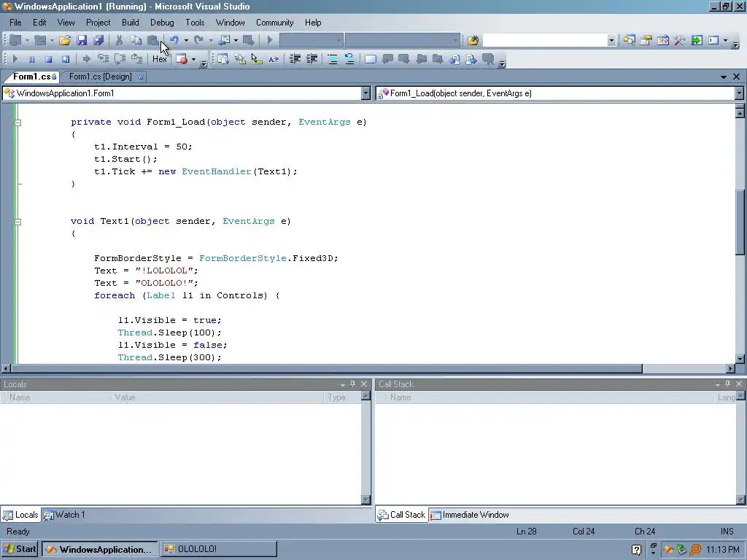
Task: Select the Call Stack tab
Action: [x=402, y=515]
